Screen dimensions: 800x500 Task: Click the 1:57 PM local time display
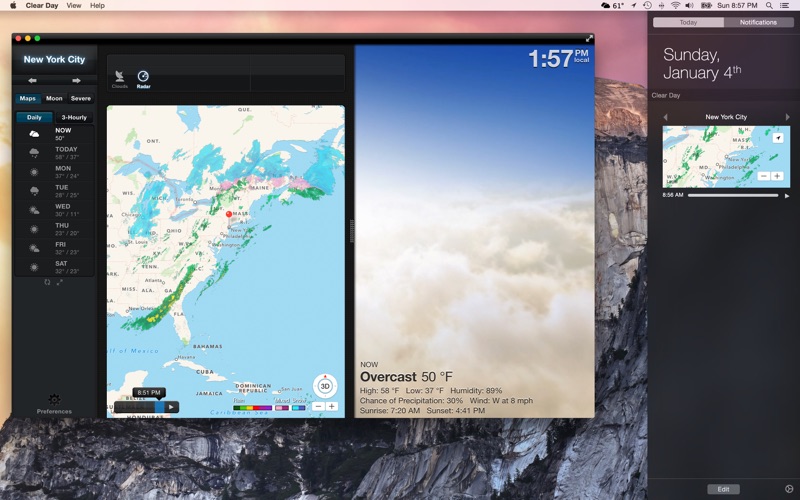point(559,59)
